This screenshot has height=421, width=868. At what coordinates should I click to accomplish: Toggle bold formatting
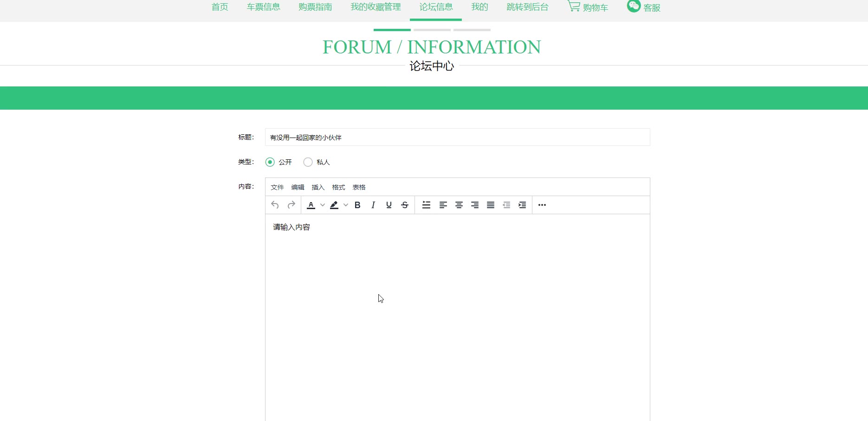point(357,205)
